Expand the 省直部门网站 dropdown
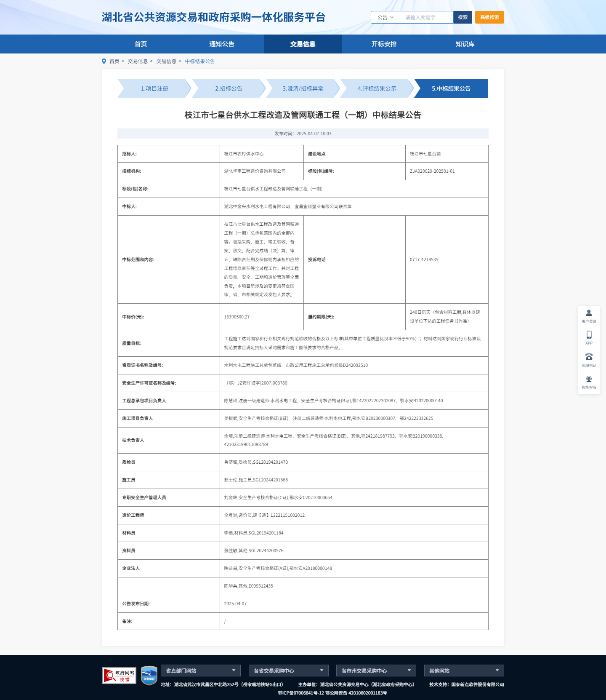This screenshot has width=606, height=700. (x=200, y=671)
